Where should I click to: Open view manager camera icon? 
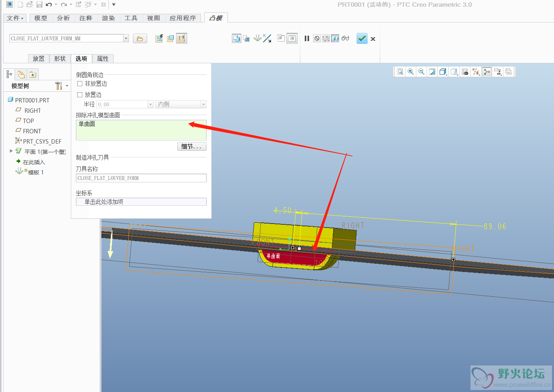(465, 72)
